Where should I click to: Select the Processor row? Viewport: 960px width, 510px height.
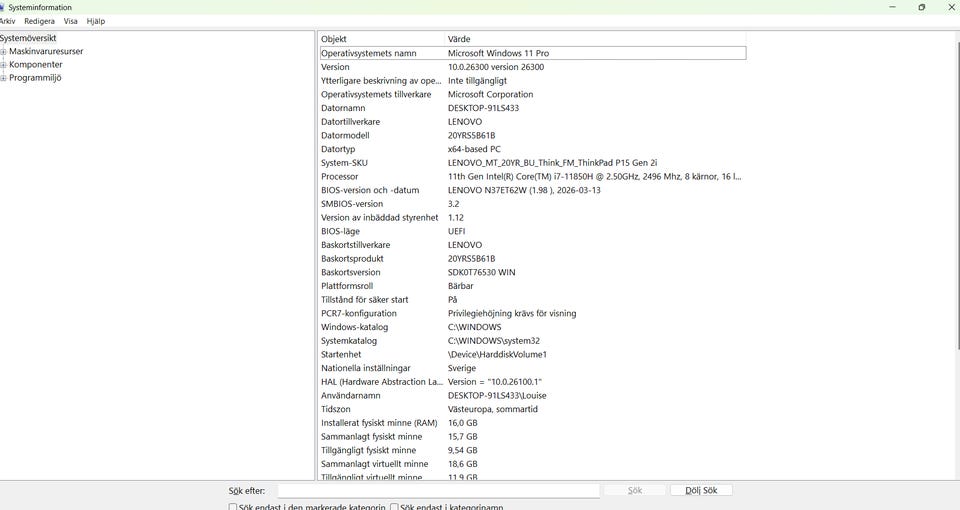533,176
